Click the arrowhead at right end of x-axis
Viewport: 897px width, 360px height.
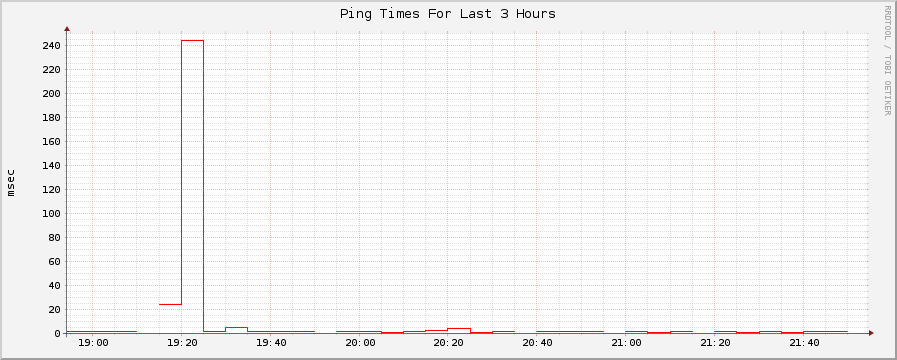coord(871,333)
